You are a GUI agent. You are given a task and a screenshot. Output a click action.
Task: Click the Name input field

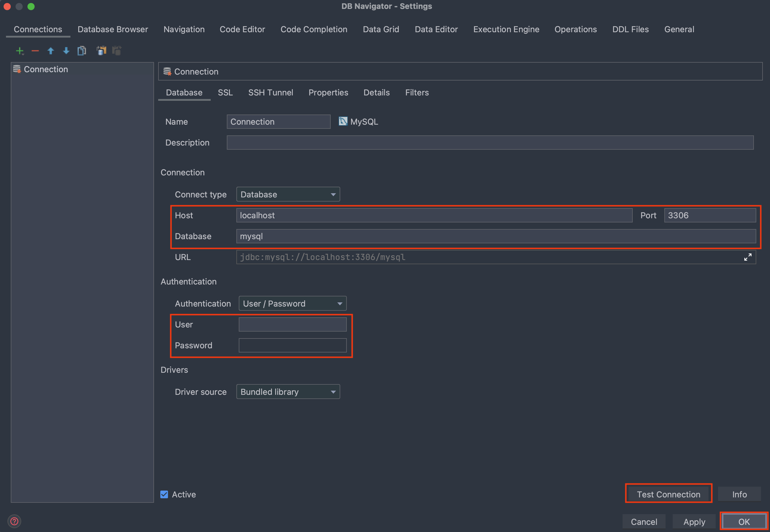(278, 122)
